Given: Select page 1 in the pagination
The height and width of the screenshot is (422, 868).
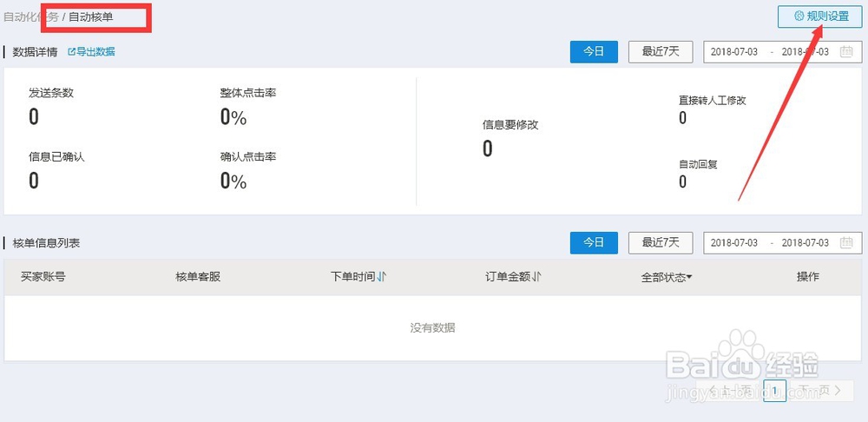Looking at the screenshot, I should click(x=775, y=391).
